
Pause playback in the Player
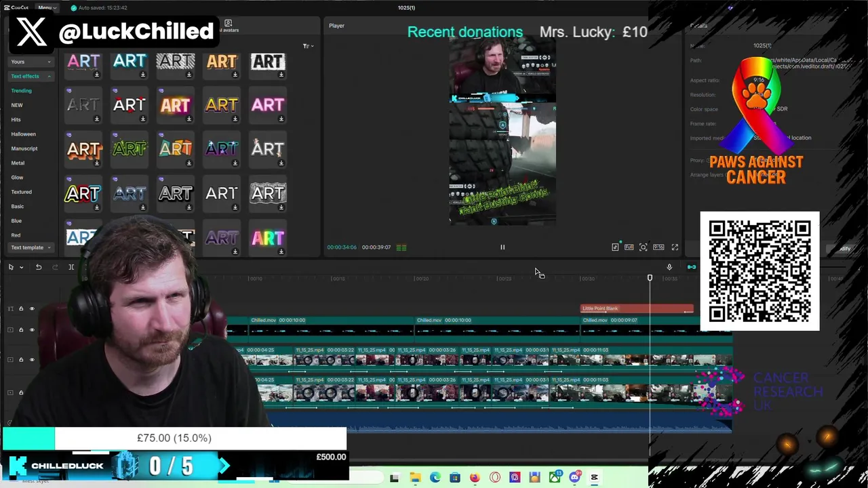(502, 247)
